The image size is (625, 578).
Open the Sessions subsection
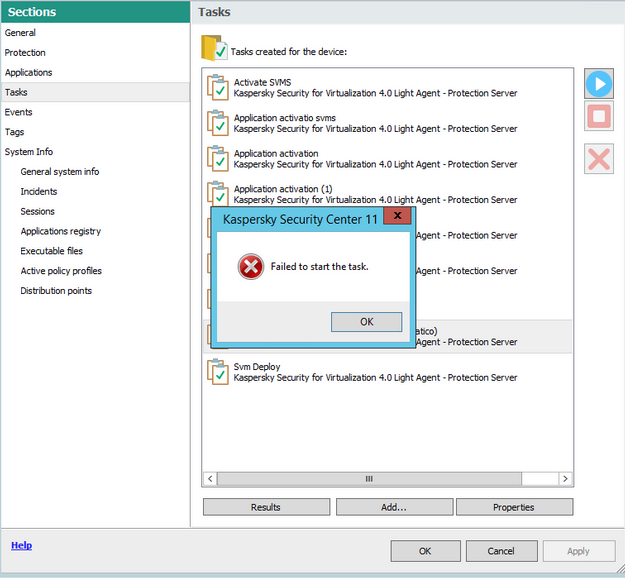click(x=37, y=211)
